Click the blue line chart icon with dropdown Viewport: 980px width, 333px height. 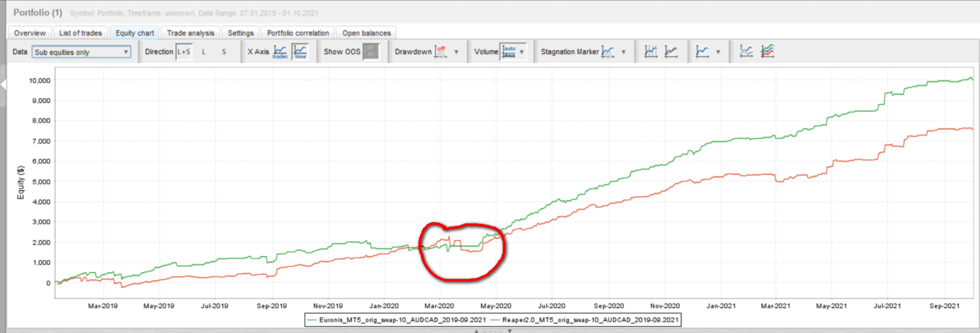point(703,52)
